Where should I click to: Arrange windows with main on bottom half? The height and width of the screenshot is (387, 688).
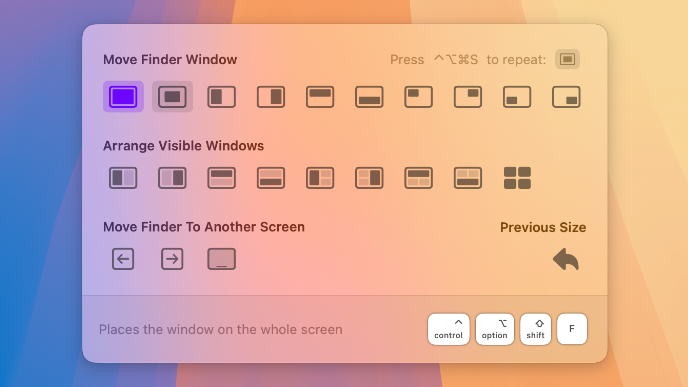click(x=271, y=178)
